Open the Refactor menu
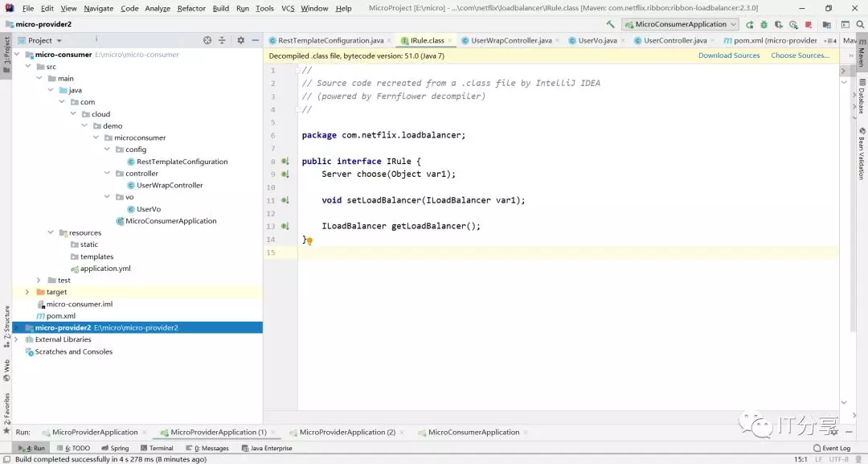This screenshot has width=868, height=464. point(191,8)
